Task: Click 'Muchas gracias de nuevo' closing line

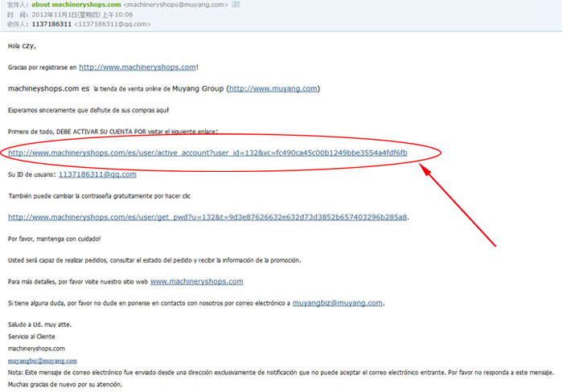Action: [x=65, y=385]
